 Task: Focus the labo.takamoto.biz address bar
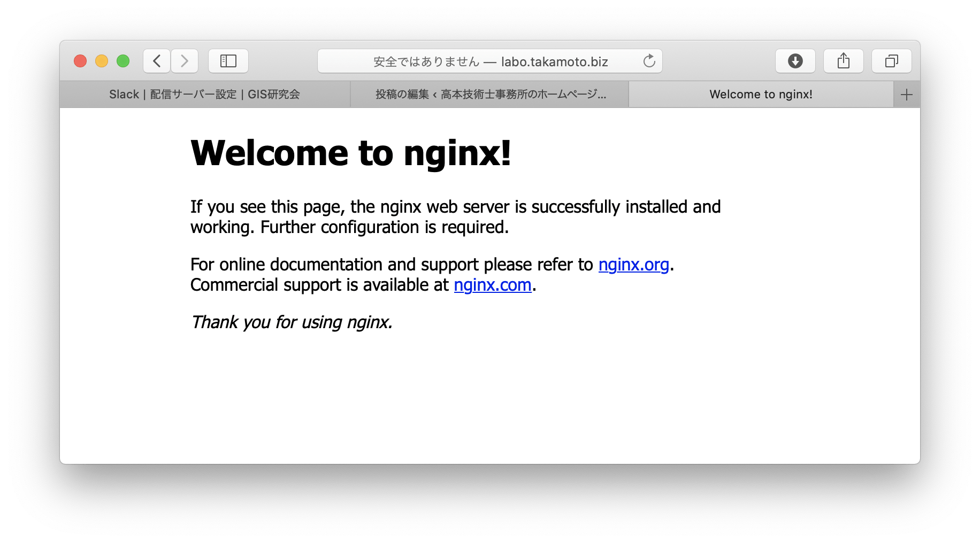click(490, 61)
